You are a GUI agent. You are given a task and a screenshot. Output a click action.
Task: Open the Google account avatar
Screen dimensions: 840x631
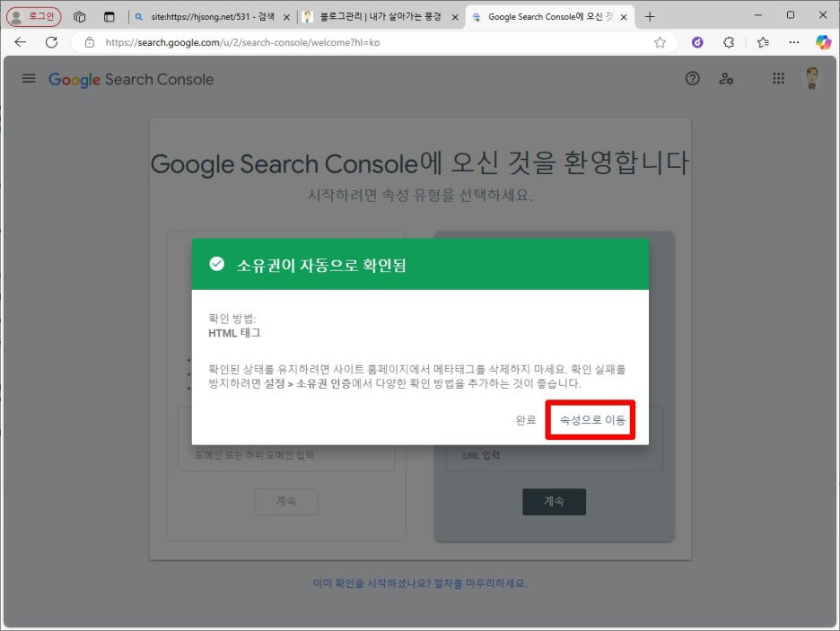point(812,78)
